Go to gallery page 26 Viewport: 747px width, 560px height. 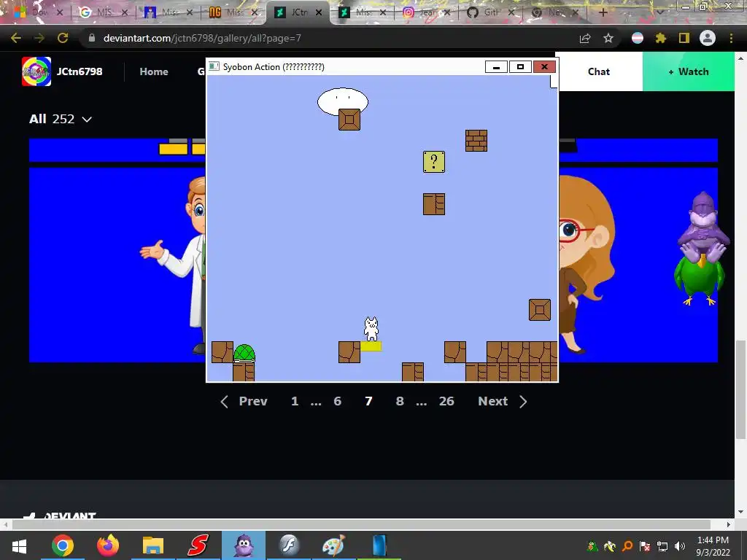[446, 402]
